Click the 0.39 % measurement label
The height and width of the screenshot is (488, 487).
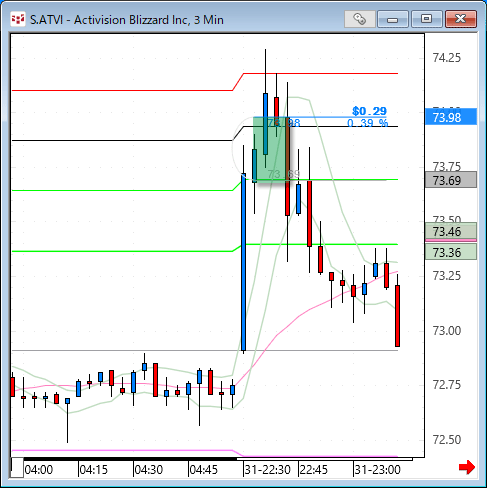click(x=368, y=123)
